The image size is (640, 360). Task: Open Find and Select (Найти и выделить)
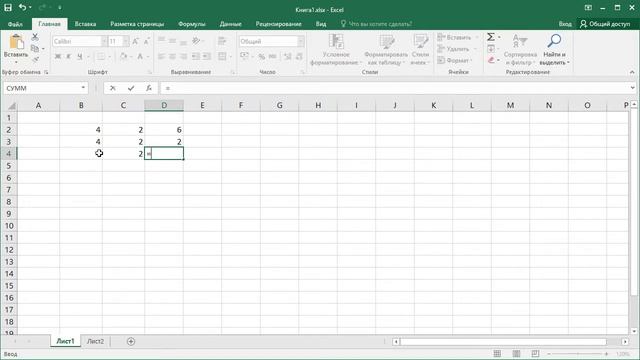tap(554, 50)
